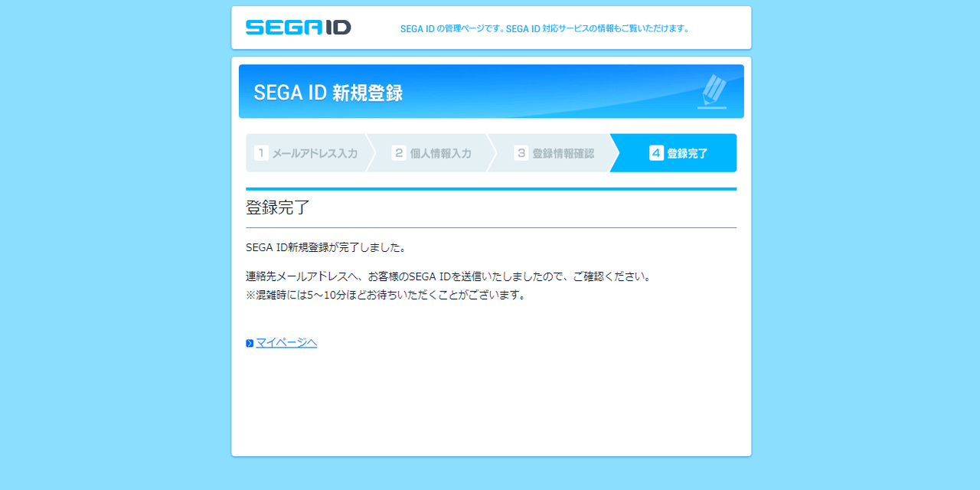Viewport: 980px width, 490px height.
Task: Open the マイページへ link
Action: [x=285, y=342]
